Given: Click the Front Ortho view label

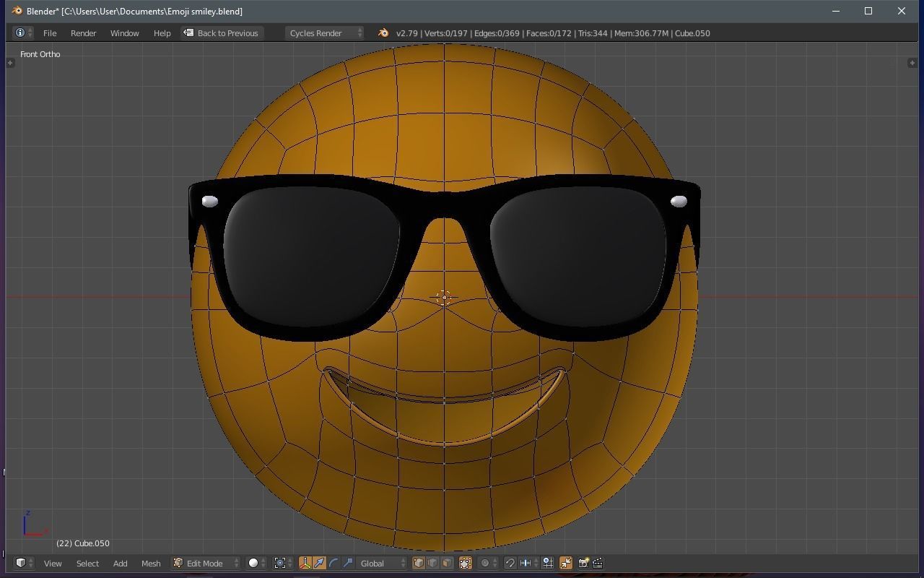Looking at the screenshot, I should [40, 54].
